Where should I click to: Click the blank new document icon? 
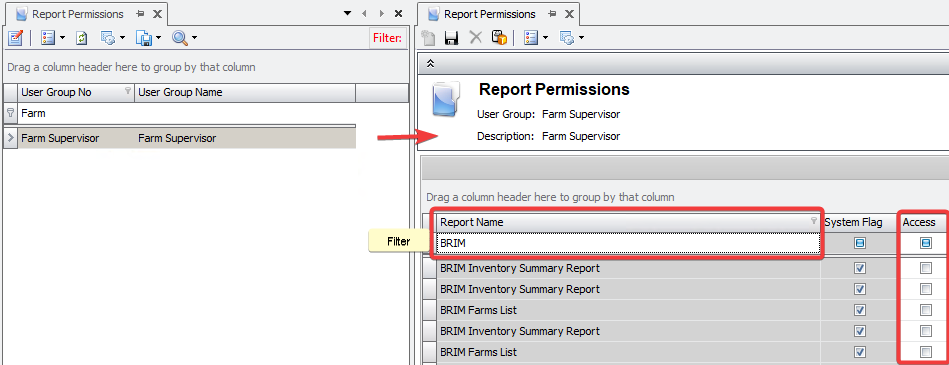[x=429, y=38]
